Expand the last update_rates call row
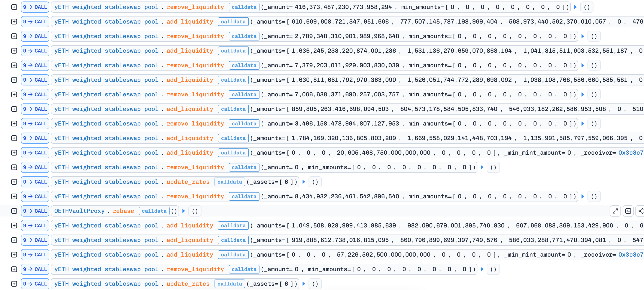The height and width of the screenshot is (290, 644). (14, 284)
